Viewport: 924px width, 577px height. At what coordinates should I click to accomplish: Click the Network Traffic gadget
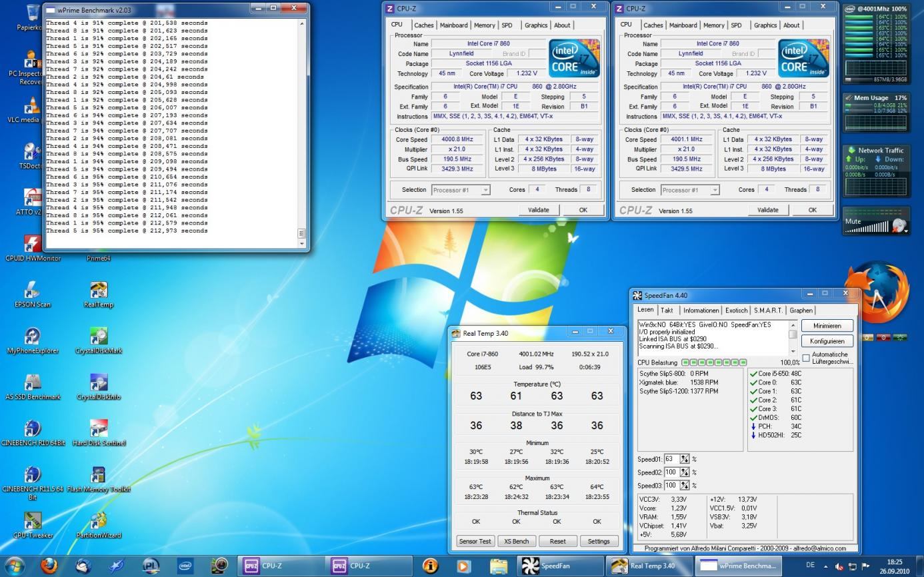pos(875,171)
